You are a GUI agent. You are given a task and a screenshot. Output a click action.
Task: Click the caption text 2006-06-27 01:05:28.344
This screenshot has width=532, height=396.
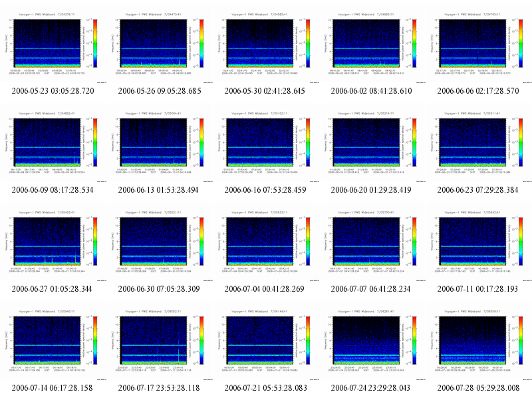(52, 289)
